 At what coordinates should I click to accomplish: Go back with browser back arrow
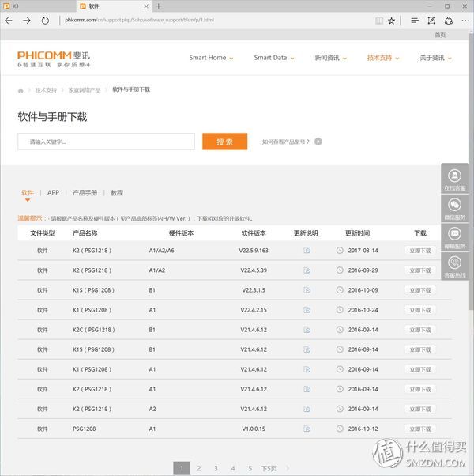(x=9, y=21)
